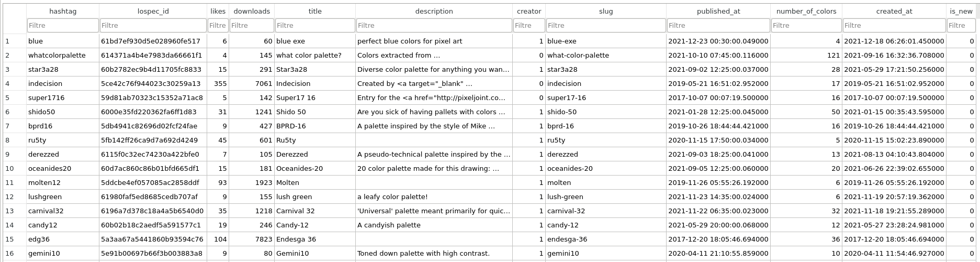This screenshot has height=262, width=980.
Task: Select row number 16 header
Action: coord(15,253)
